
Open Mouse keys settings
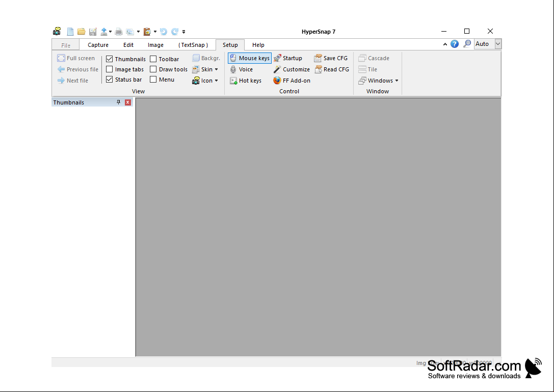tap(250, 58)
